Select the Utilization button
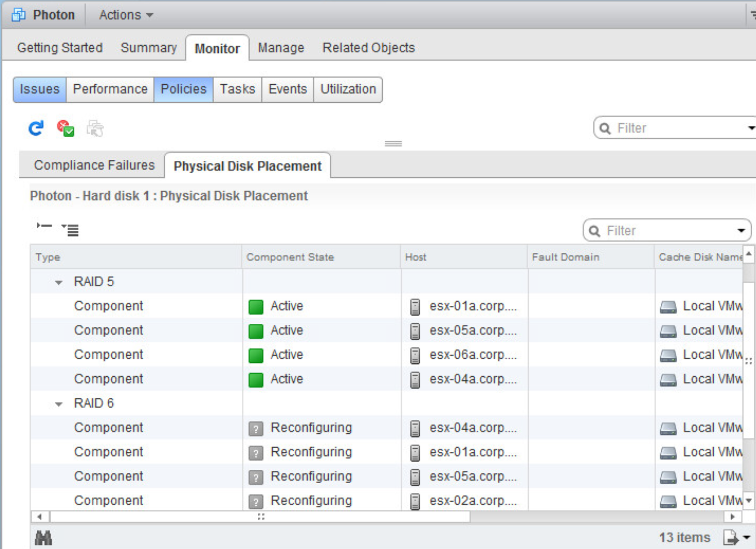The width and height of the screenshot is (756, 549). click(x=348, y=89)
